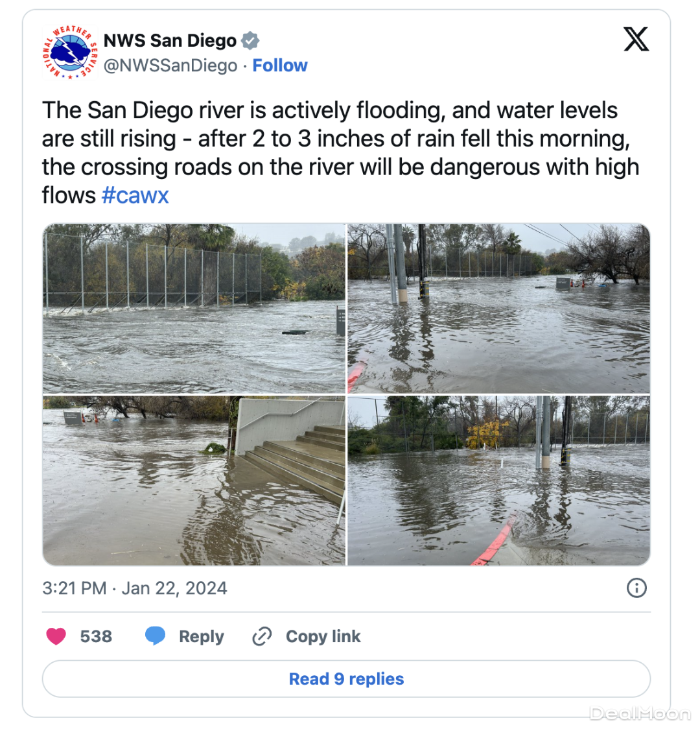The image size is (700, 729).
Task: Click the blue verified badge icon
Action: [250, 41]
